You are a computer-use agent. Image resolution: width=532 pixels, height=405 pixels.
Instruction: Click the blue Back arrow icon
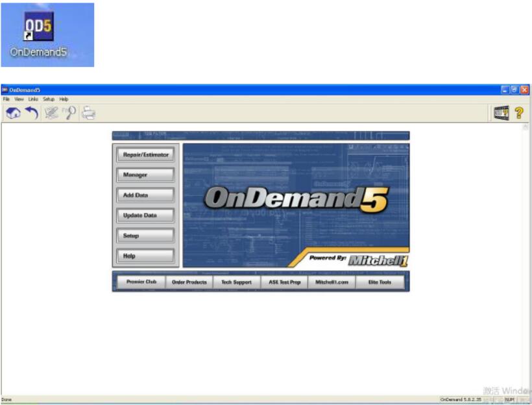pyautogui.click(x=32, y=113)
